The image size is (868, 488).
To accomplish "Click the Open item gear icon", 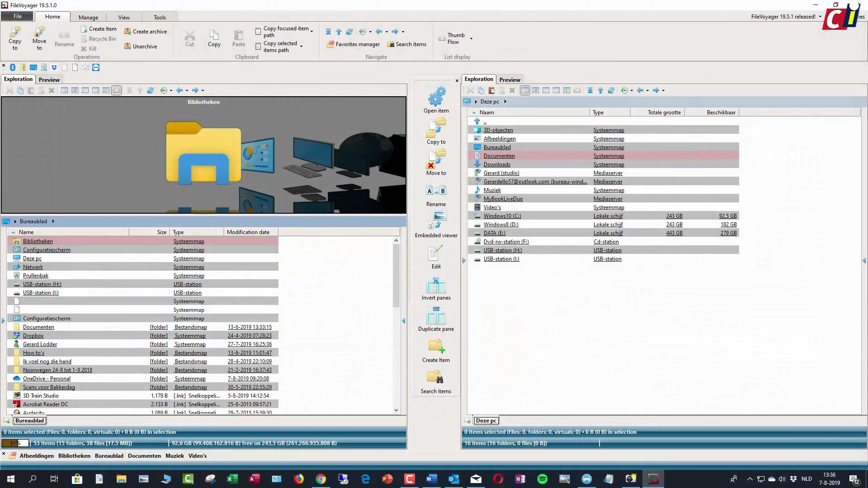I will click(436, 97).
